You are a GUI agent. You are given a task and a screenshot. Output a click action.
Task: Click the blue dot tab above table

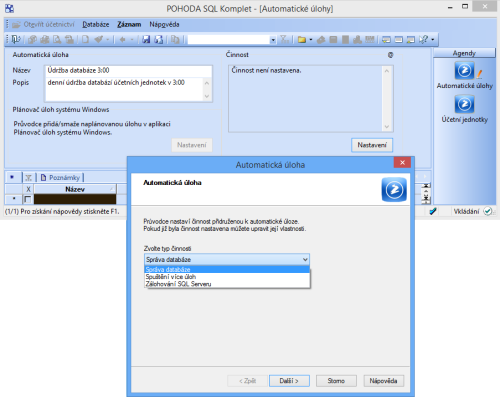click(12, 177)
